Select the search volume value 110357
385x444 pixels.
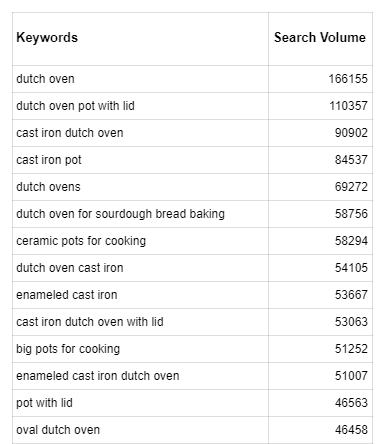tap(348, 106)
